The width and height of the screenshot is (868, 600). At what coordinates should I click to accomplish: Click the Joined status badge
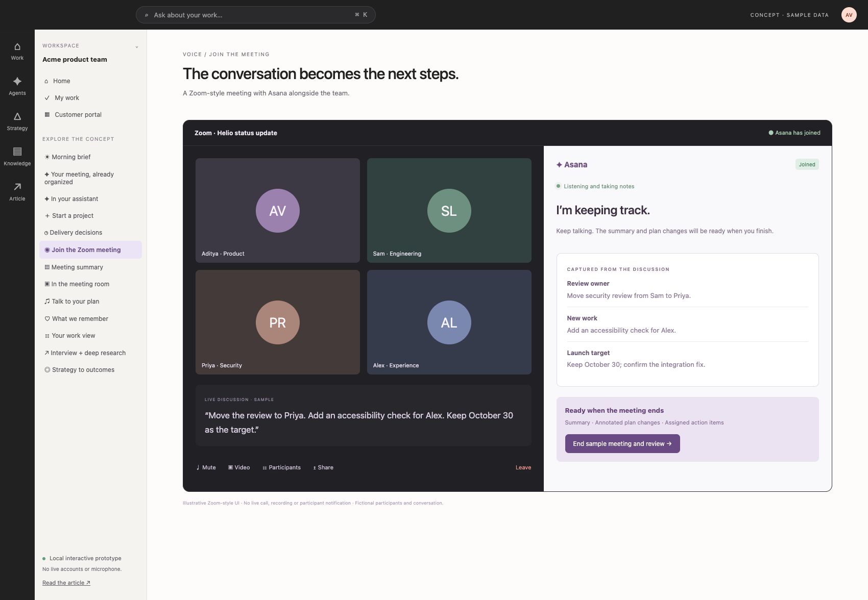[x=807, y=164]
